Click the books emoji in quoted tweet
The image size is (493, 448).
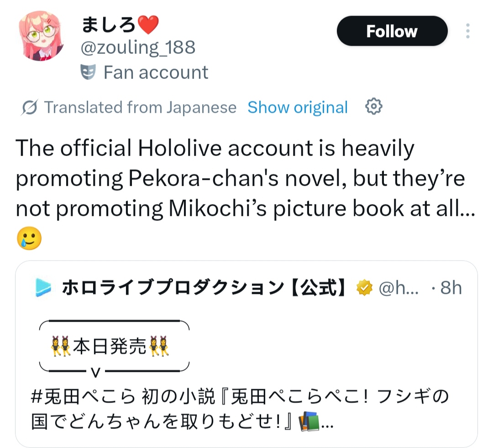(x=309, y=422)
